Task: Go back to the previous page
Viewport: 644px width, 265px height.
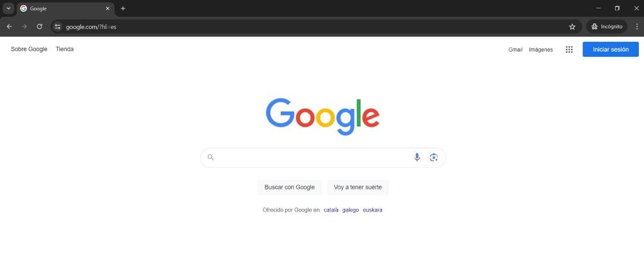Action: pyautogui.click(x=10, y=26)
